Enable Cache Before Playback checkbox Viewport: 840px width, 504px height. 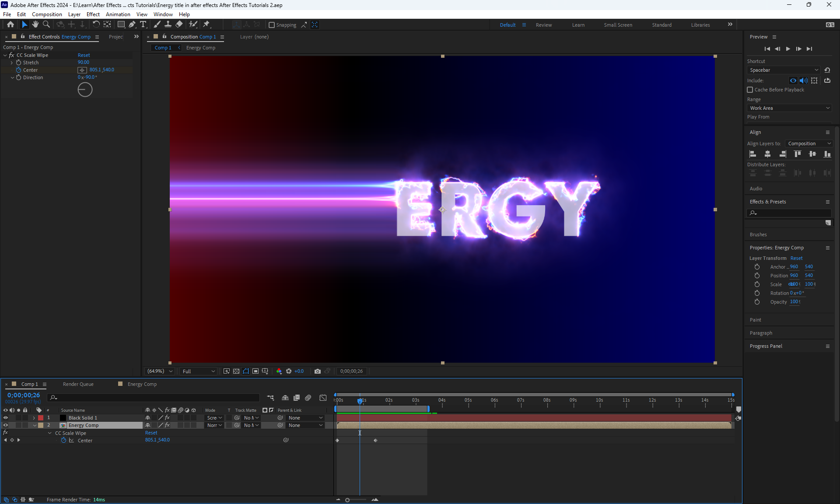click(x=750, y=90)
